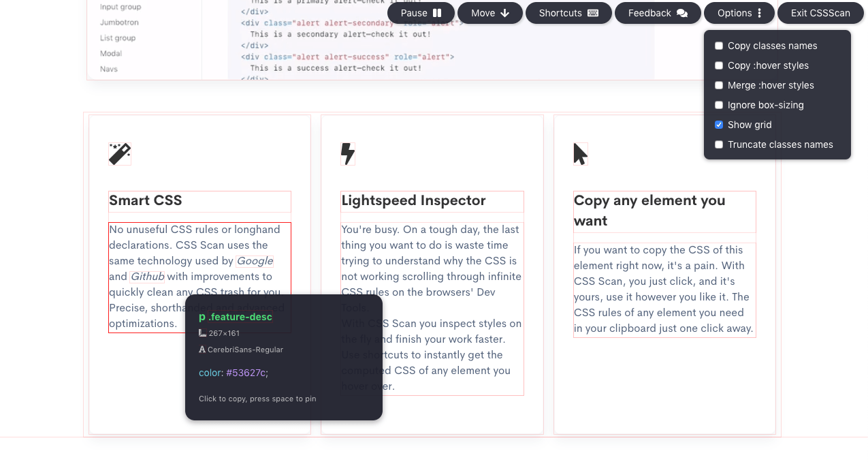Viewport: 868px width, 464px height.
Task: Open the Jumbotron sidebar item
Action: (x=119, y=22)
